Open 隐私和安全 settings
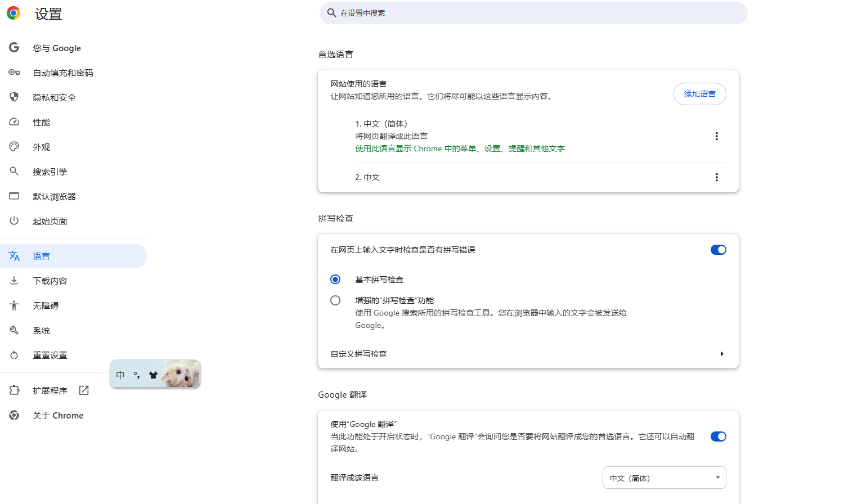This screenshot has height=504, width=862. 73,97
